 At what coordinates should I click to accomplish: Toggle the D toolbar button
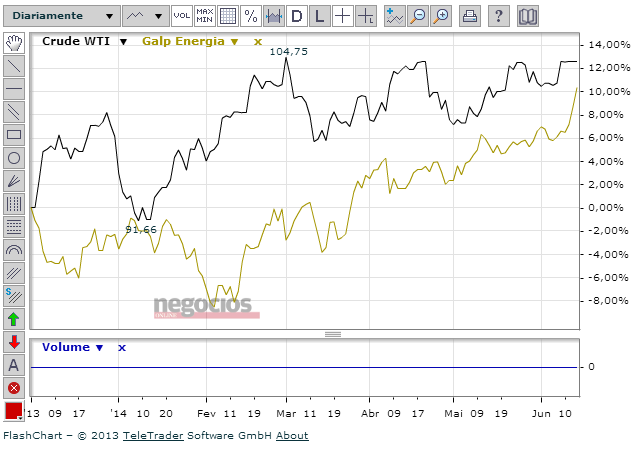(x=297, y=16)
